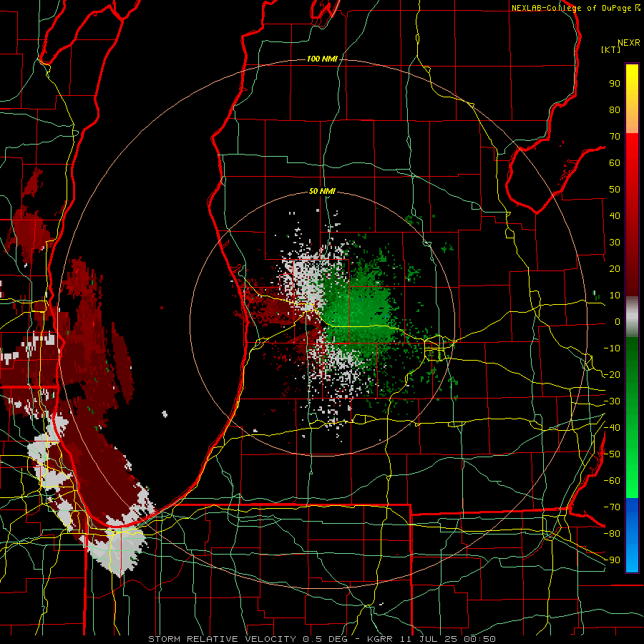Click the -70 value on the velocity scale
This screenshot has height=644, width=644.
[612, 507]
